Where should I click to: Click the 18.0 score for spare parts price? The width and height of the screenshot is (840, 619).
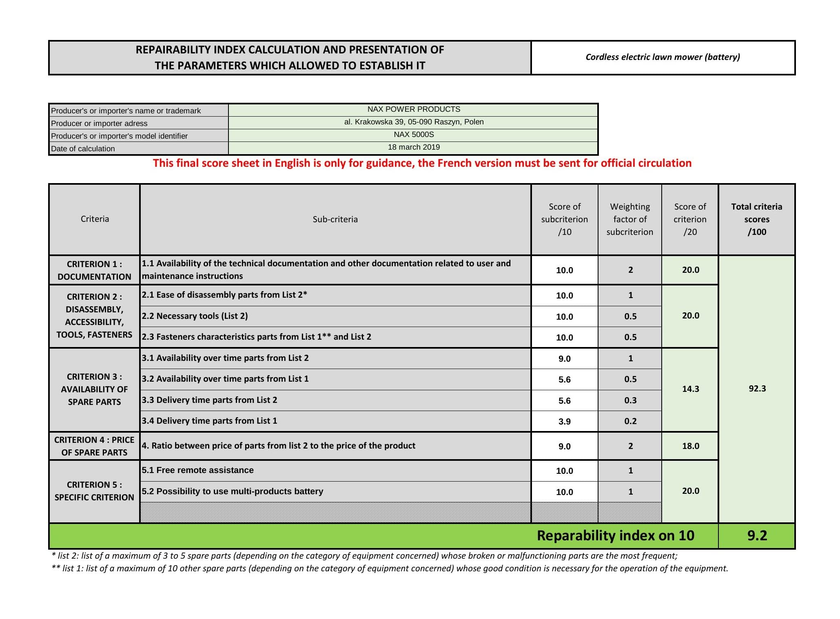690,446
